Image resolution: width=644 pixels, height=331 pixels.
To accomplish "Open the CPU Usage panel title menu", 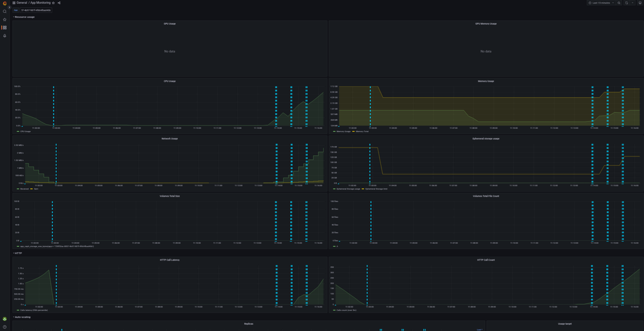I will [x=170, y=81].
